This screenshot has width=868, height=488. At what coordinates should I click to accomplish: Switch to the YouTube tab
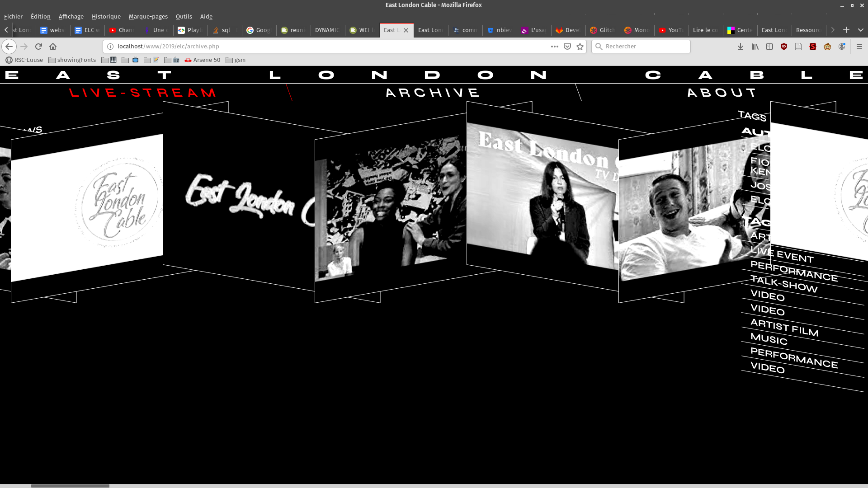coord(671,30)
